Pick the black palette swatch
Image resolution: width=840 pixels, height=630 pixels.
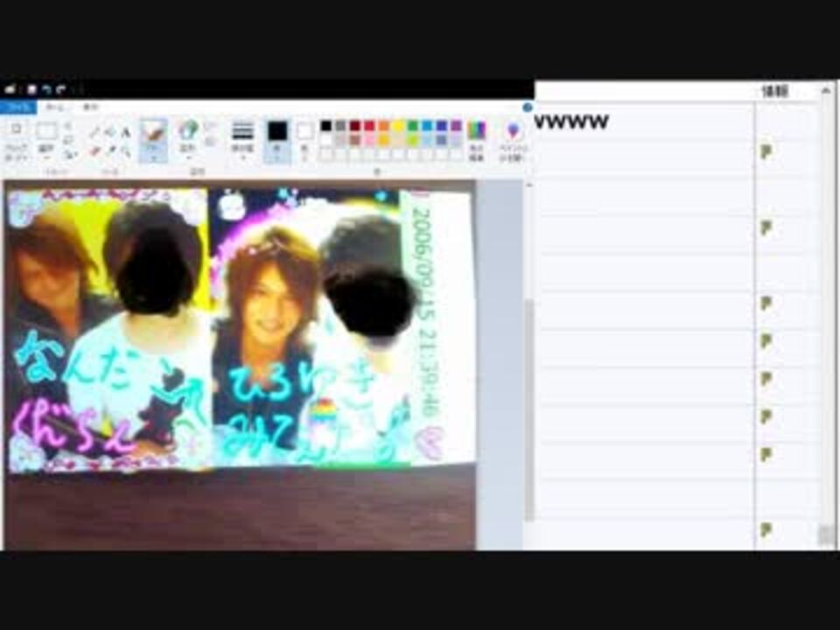click(x=325, y=126)
